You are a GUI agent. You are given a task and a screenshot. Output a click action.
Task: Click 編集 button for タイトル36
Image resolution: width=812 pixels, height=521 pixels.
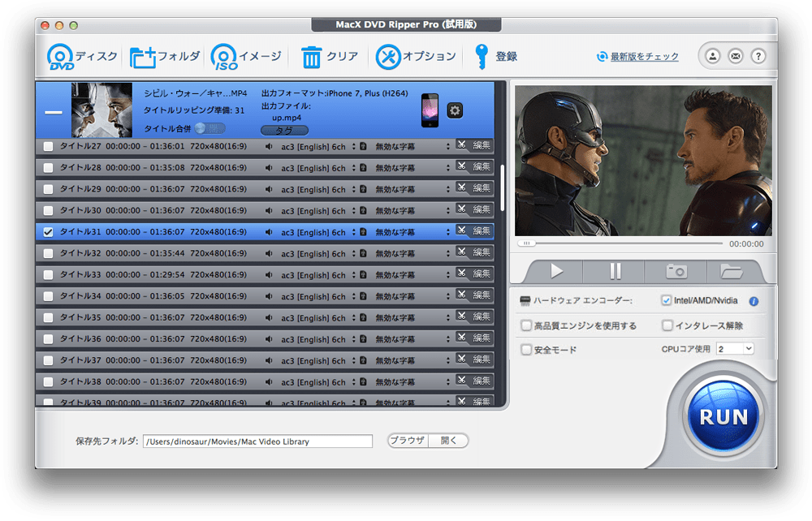[481, 338]
